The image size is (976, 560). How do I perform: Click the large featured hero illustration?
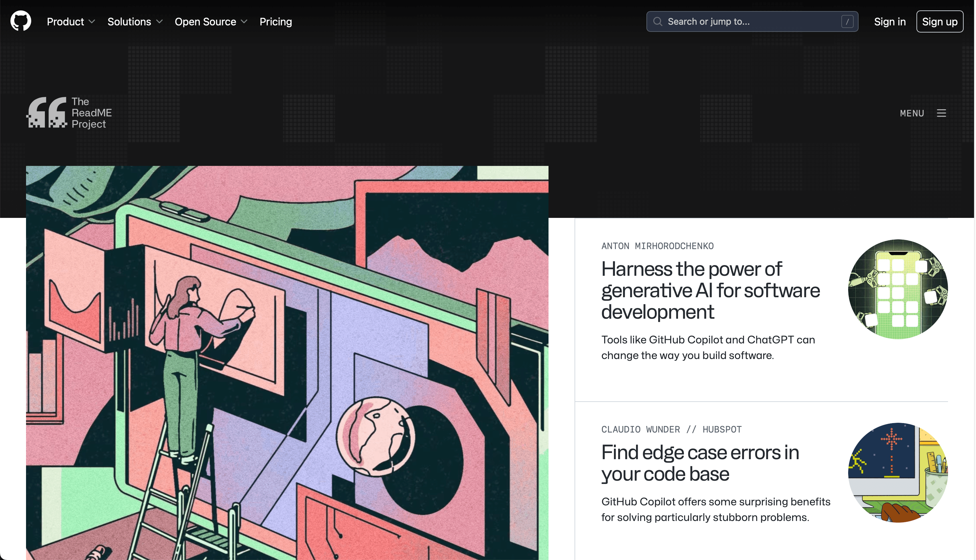287,362
